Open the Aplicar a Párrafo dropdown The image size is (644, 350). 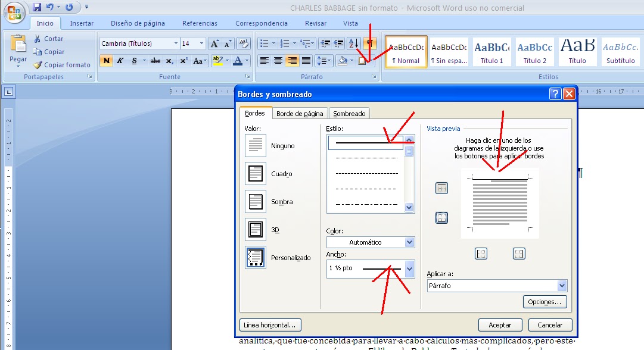click(x=497, y=286)
